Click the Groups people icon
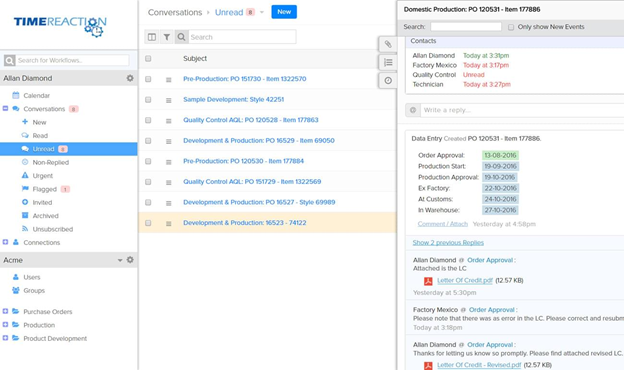The image size is (624, 370). pyautogui.click(x=16, y=290)
